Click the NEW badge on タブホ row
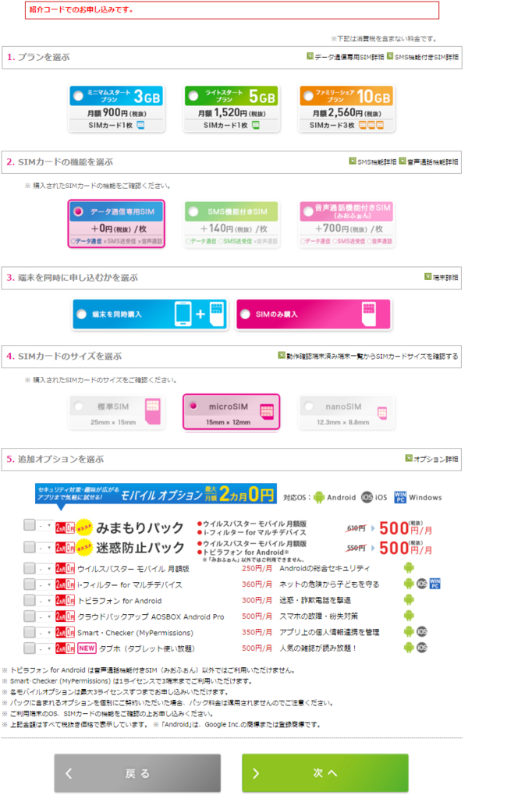532x799 pixels. pyautogui.click(x=87, y=648)
